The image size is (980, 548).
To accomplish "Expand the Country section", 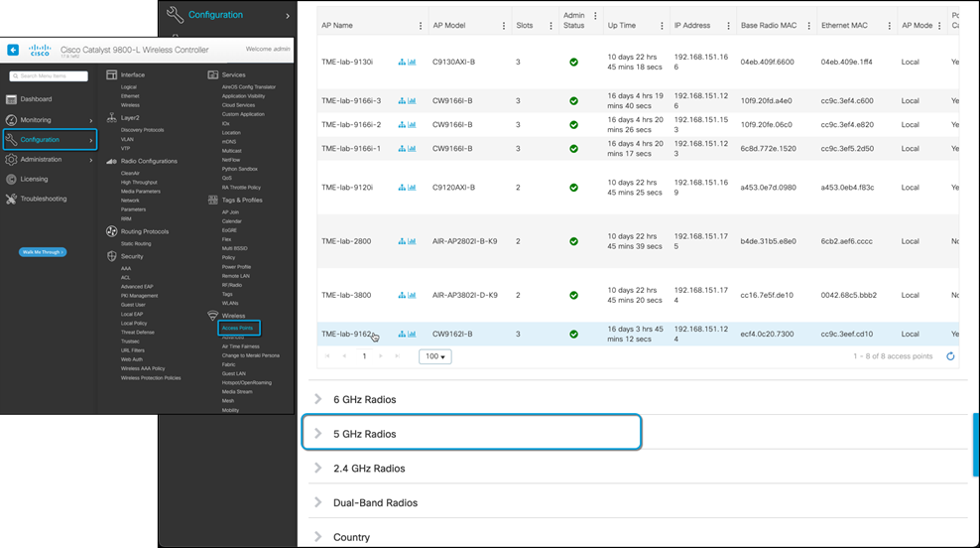I will pos(318,537).
